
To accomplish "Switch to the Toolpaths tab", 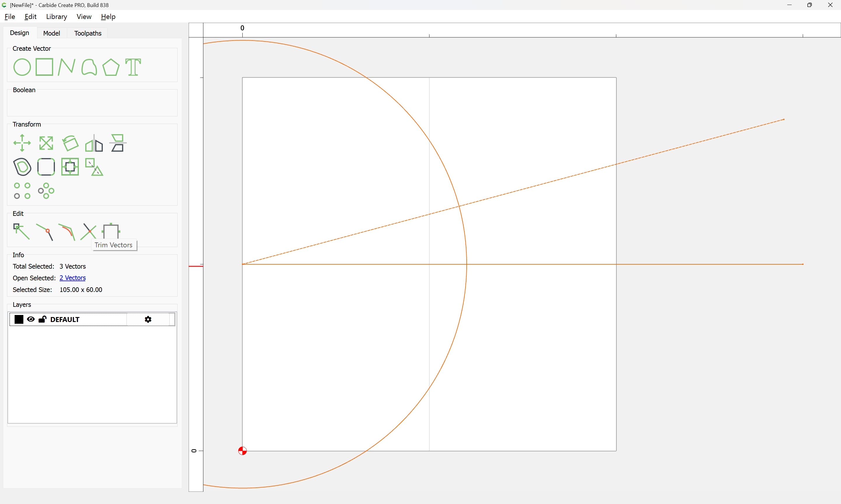I will [x=88, y=33].
